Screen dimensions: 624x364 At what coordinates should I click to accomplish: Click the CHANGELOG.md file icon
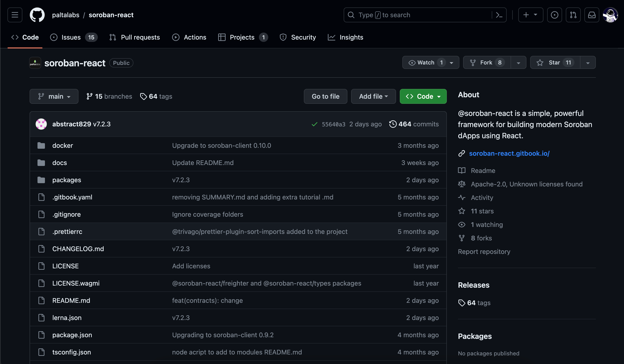click(x=41, y=249)
